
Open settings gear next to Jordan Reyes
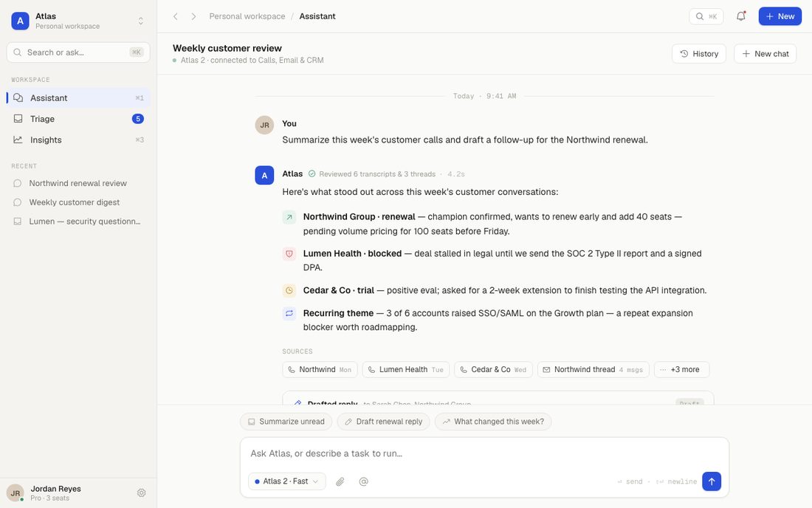[x=142, y=493]
